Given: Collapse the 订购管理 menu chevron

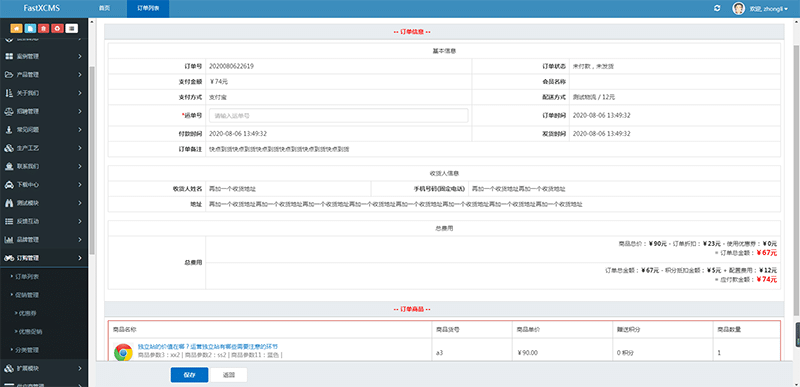Looking at the screenshot, I should pos(80,258).
